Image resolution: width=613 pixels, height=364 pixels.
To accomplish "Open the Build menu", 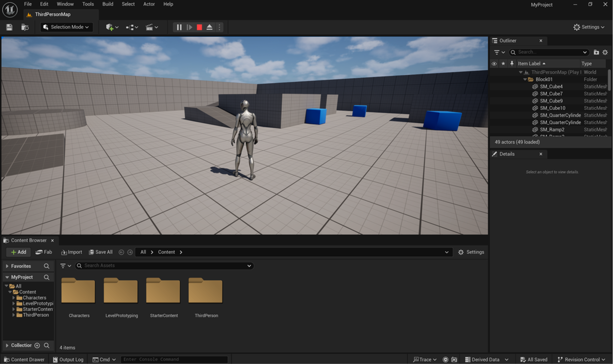I will click(x=108, y=4).
